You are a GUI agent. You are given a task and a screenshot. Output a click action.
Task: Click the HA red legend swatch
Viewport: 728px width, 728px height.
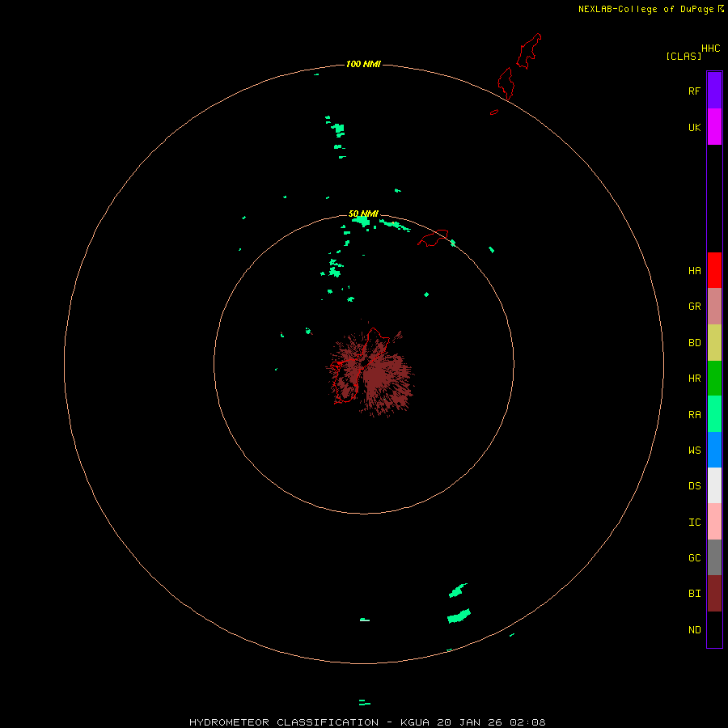point(714,270)
